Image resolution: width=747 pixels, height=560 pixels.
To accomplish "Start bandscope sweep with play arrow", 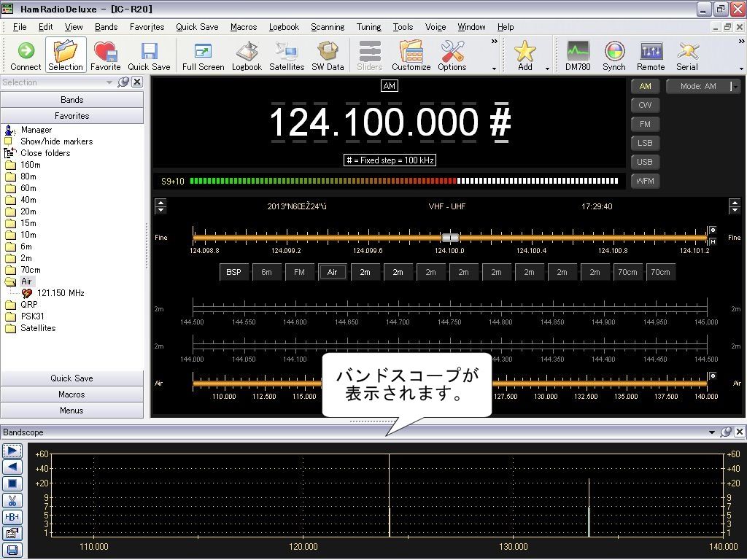I will 12,451.
